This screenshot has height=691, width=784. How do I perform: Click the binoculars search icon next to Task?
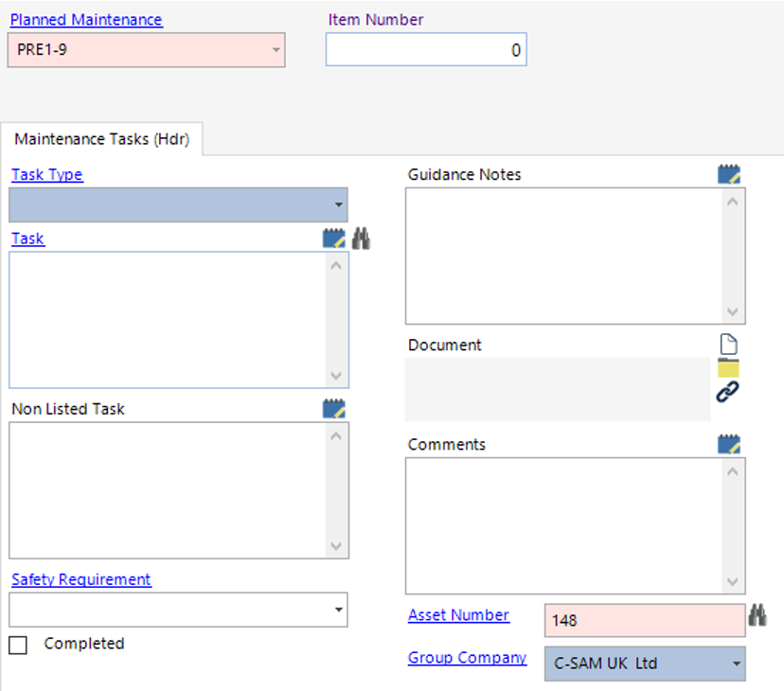coord(359,238)
